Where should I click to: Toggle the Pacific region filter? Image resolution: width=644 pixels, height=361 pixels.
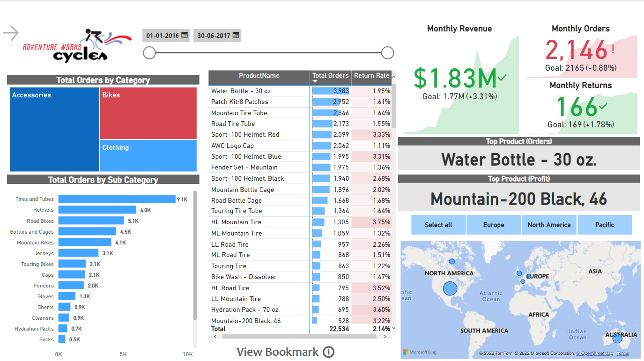pos(604,225)
